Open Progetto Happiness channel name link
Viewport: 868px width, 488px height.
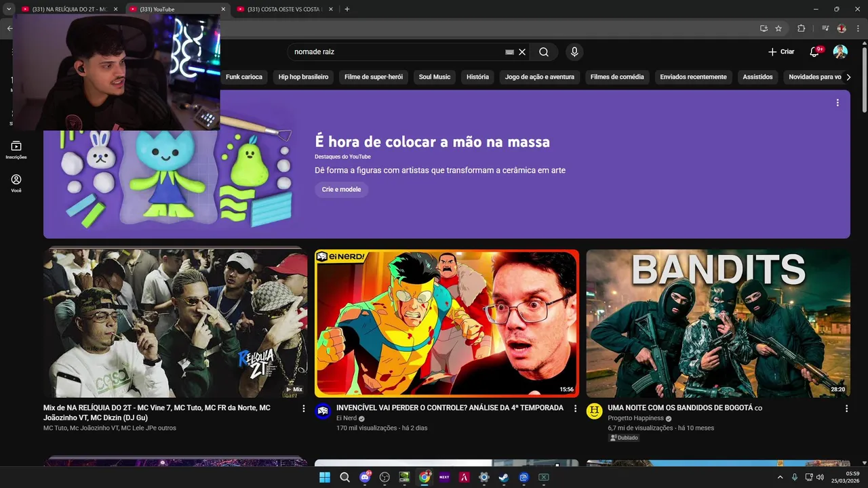(x=635, y=418)
